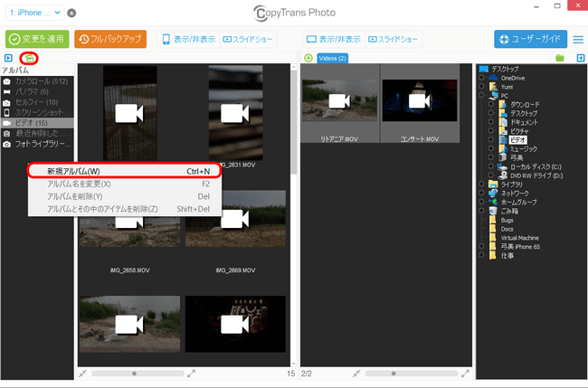Select the 弓美 iPhone 6S folder
This screenshot has width=588, height=388.
[520, 247]
